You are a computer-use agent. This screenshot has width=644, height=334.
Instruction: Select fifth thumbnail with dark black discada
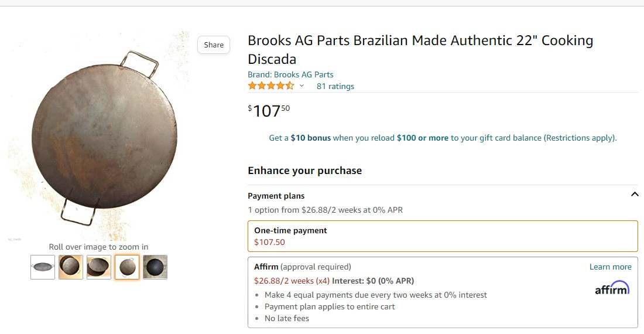pyautogui.click(x=155, y=267)
